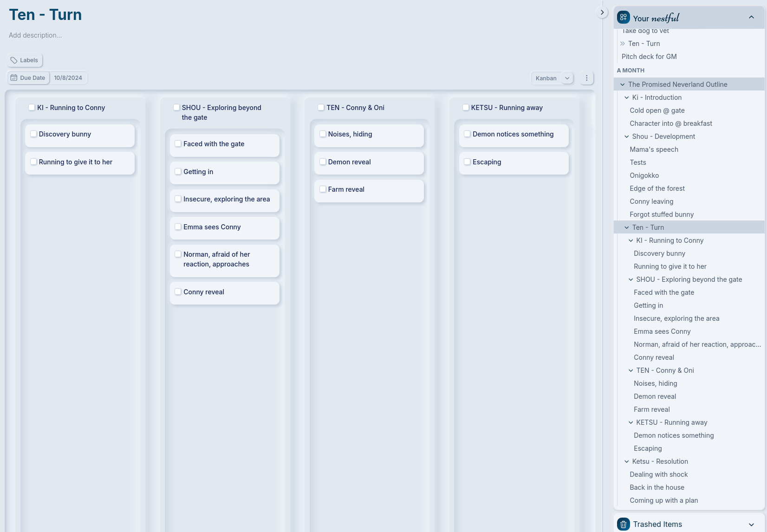Screen dimensions: 767x532
Task: Select Conny reveal in sidebar tree
Action: pyautogui.click(x=654, y=357)
